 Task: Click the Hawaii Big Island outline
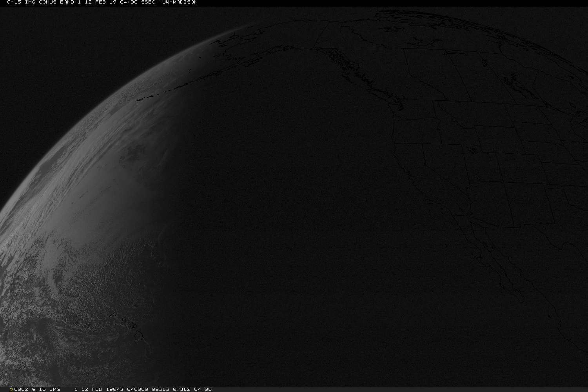pyautogui.click(x=139, y=336)
